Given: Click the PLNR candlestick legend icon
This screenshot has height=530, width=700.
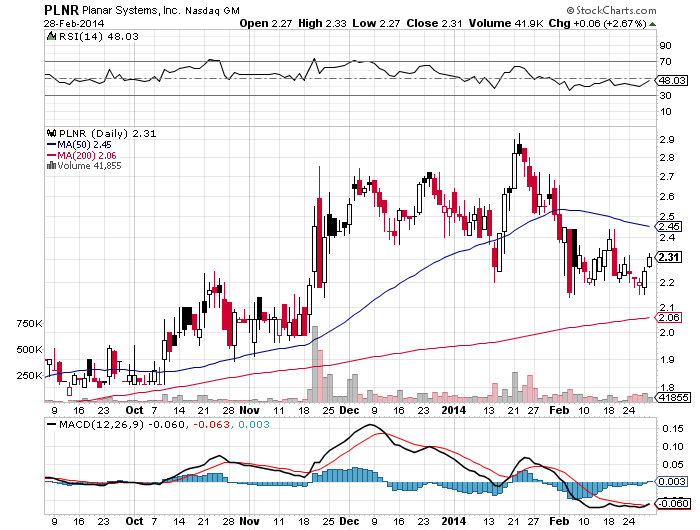Looking at the screenshot, I should pyautogui.click(x=51, y=134).
